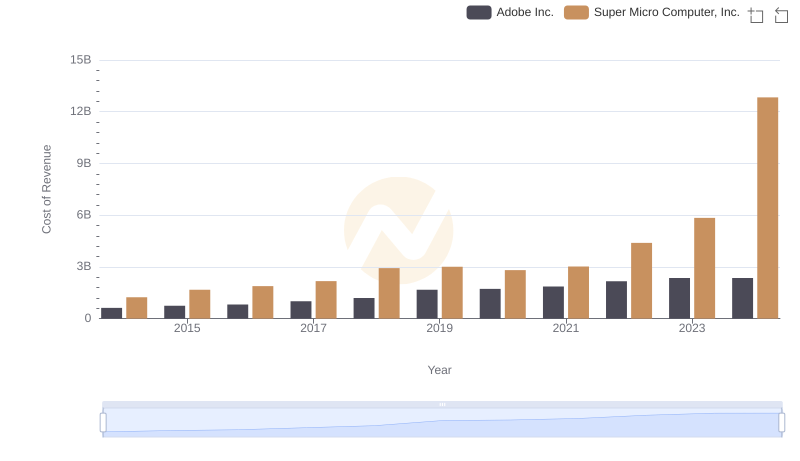Click the tallest Super Micro bar for 2024

click(x=767, y=208)
